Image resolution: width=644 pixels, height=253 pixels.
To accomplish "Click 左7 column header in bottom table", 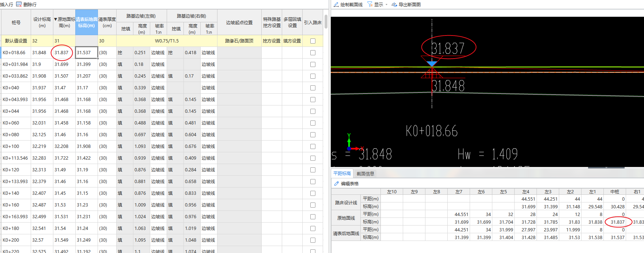I will click(459, 191).
